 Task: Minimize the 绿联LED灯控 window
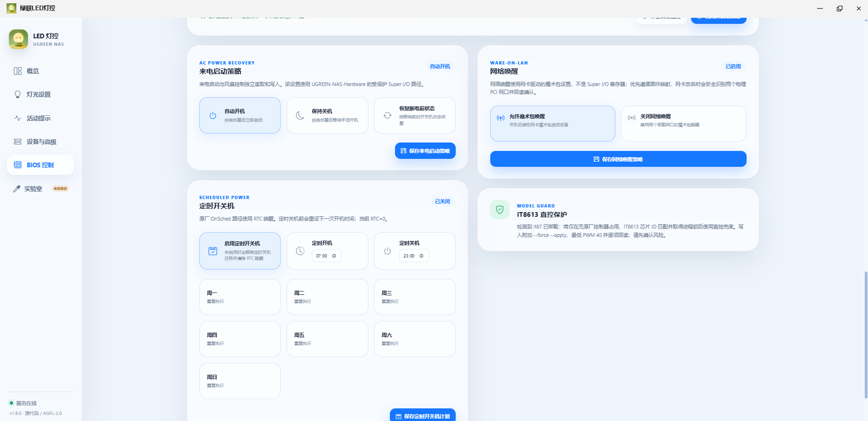coord(820,8)
